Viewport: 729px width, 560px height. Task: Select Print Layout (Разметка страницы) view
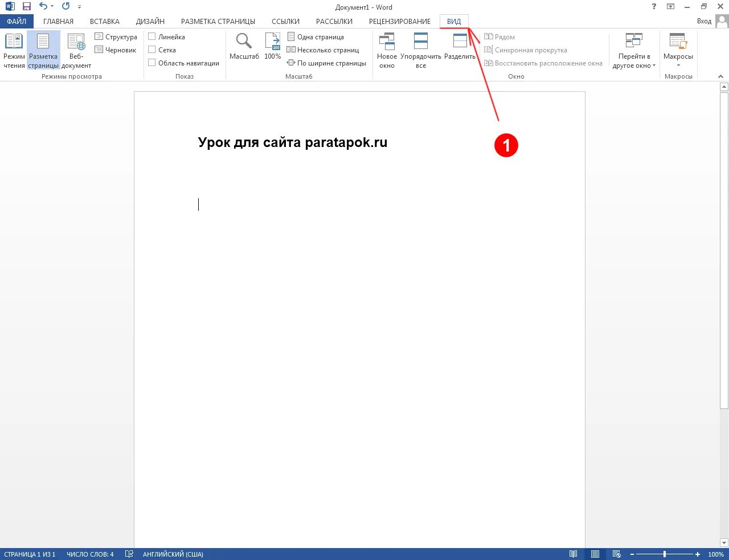(43, 51)
